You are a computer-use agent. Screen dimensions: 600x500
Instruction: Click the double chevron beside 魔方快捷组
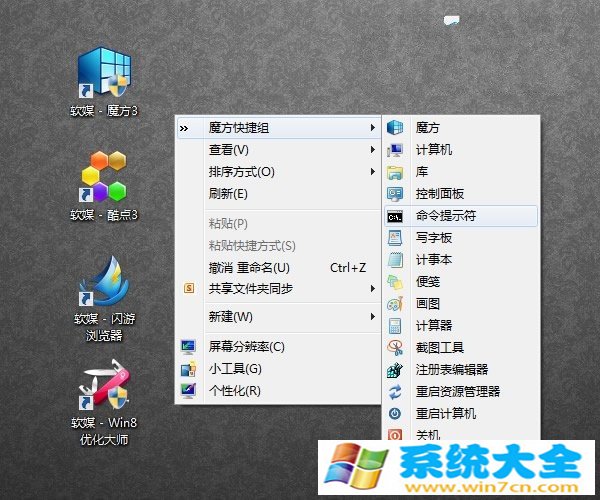pos(184,128)
